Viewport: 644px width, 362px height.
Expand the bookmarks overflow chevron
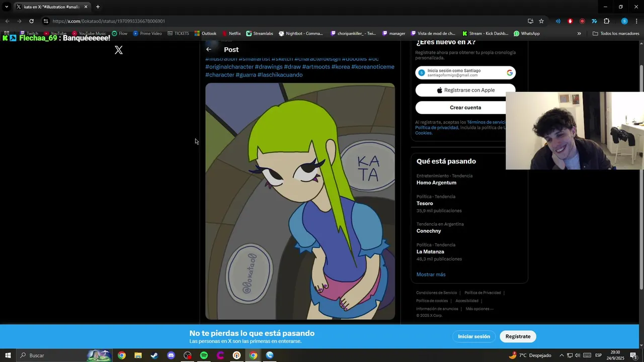point(579,34)
